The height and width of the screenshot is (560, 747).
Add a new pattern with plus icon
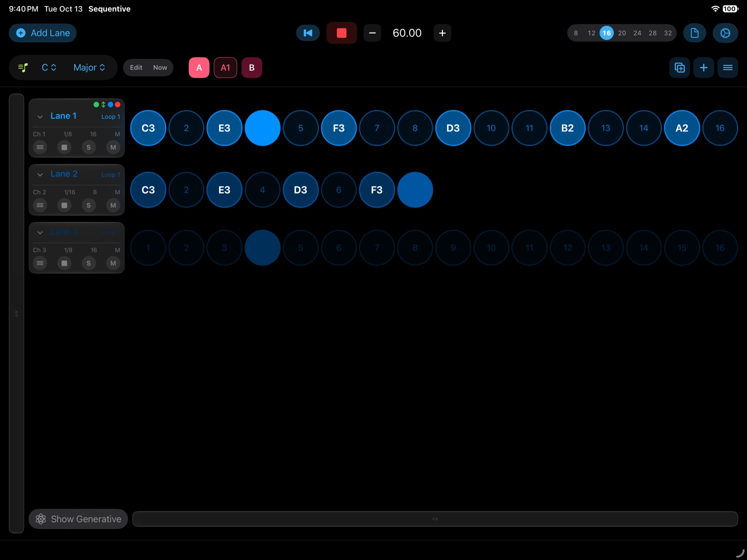(704, 68)
